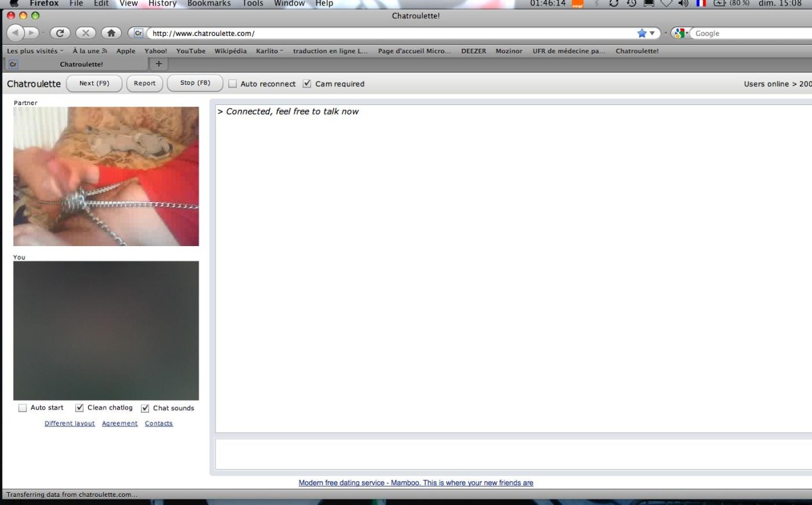Click the "Users online" counter text

pyautogui.click(x=778, y=84)
